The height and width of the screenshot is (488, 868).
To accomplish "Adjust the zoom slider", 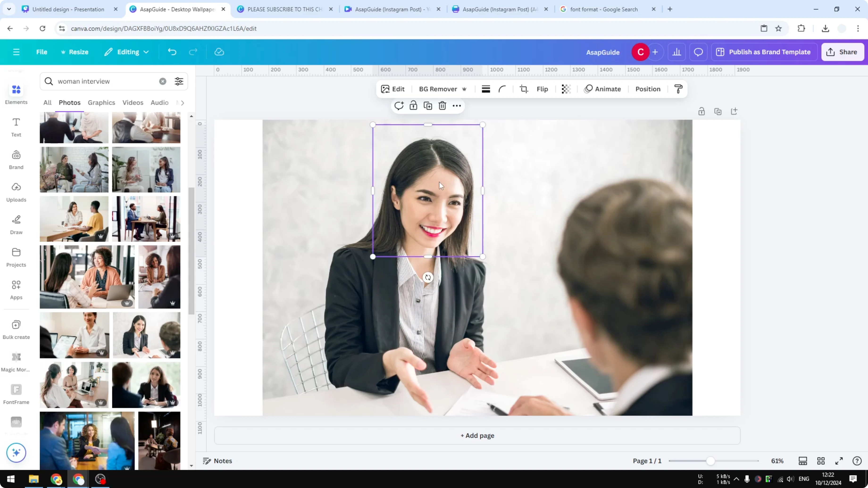I will coord(711,461).
